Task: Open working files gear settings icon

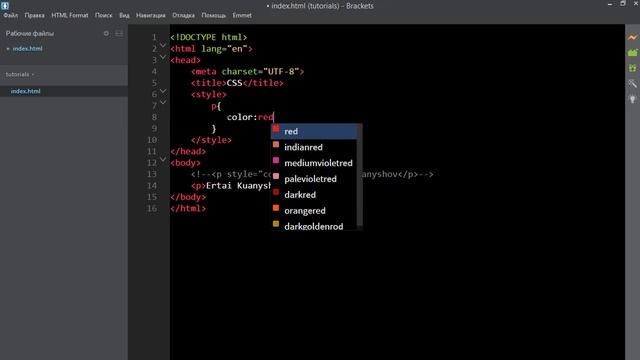Action: pyautogui.click(x=106, y=33)
